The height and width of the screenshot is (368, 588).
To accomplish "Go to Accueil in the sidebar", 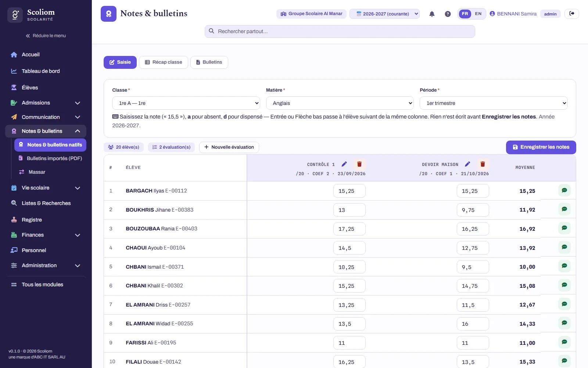I will (x=46, y=54).
